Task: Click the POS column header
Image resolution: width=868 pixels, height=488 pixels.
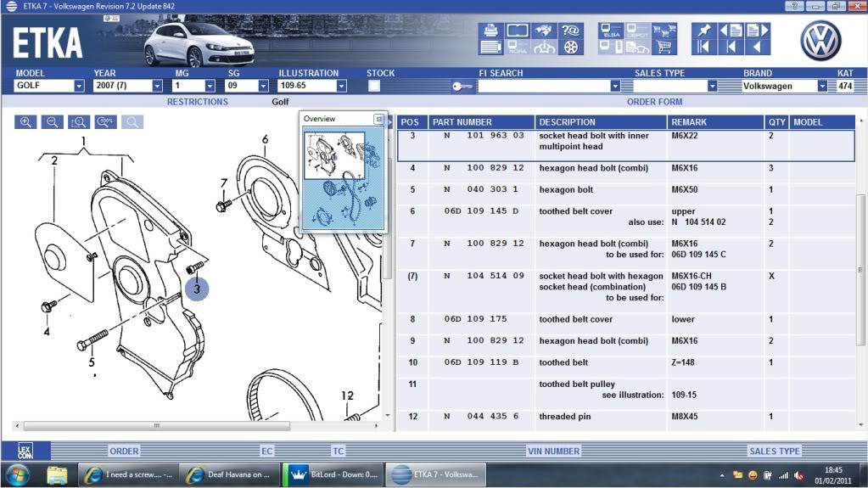Action: point(412,122)
